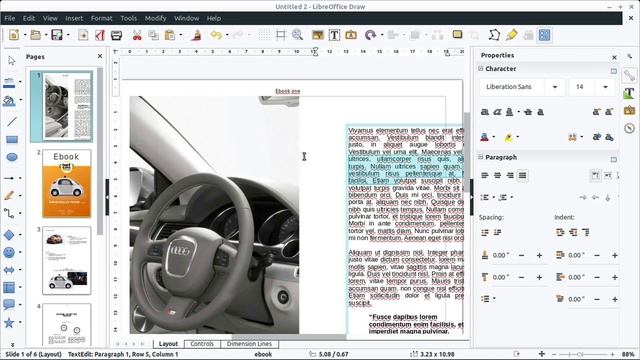The width and height of the screenshot is (640, 360).
Task: Open the Format menu
Action: tap(102, 18)
